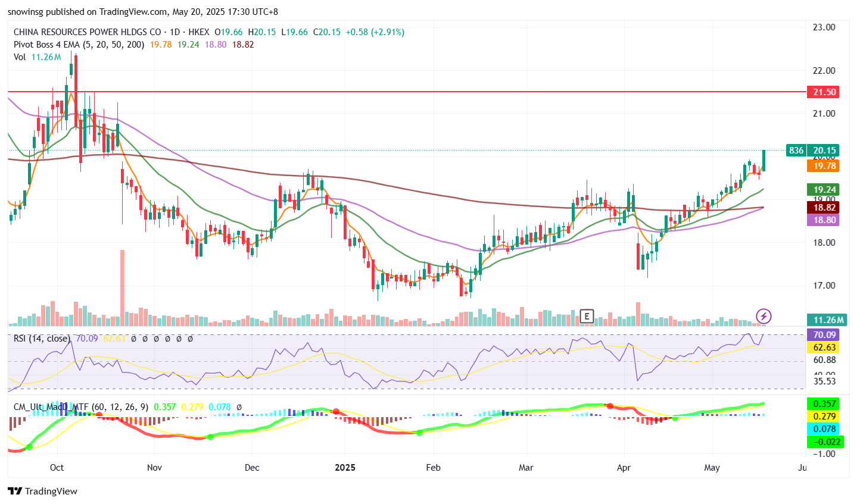Click the 'Oct' label on the time axis
The width and height of the screenshot is (857, 504).
[x=57, y=468]
